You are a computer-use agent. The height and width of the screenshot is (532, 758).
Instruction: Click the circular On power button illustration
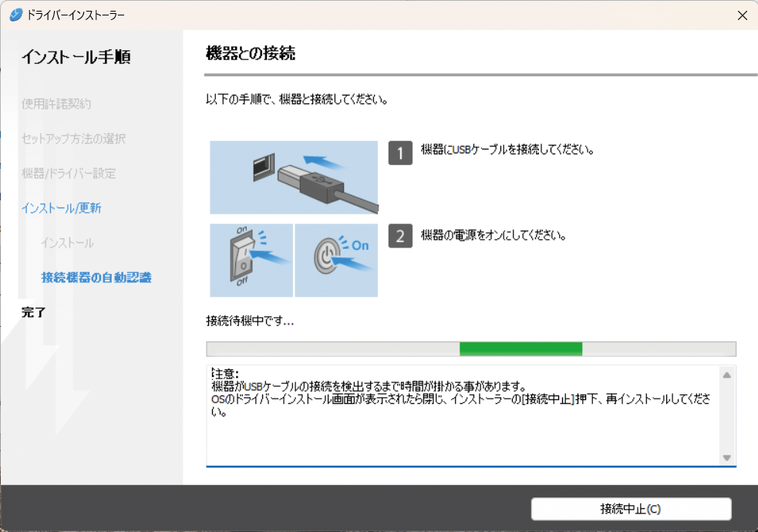tap(337, 260)
